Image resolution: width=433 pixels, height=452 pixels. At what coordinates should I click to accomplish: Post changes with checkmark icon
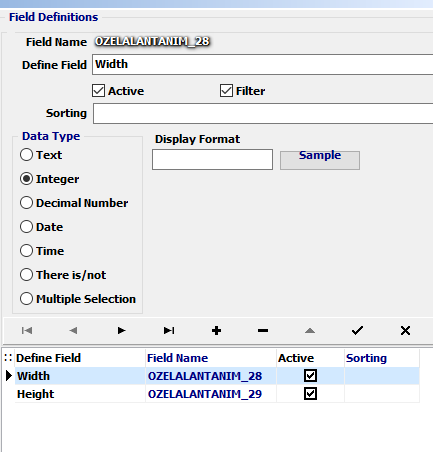click(x=357, y=330)
